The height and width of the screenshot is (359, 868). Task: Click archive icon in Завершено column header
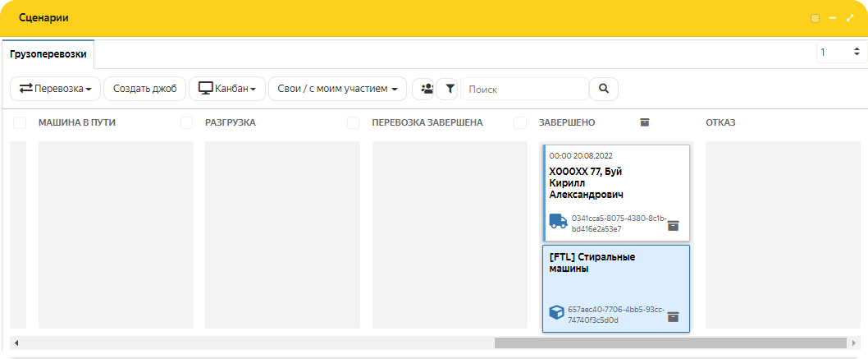tap(645, 122)
